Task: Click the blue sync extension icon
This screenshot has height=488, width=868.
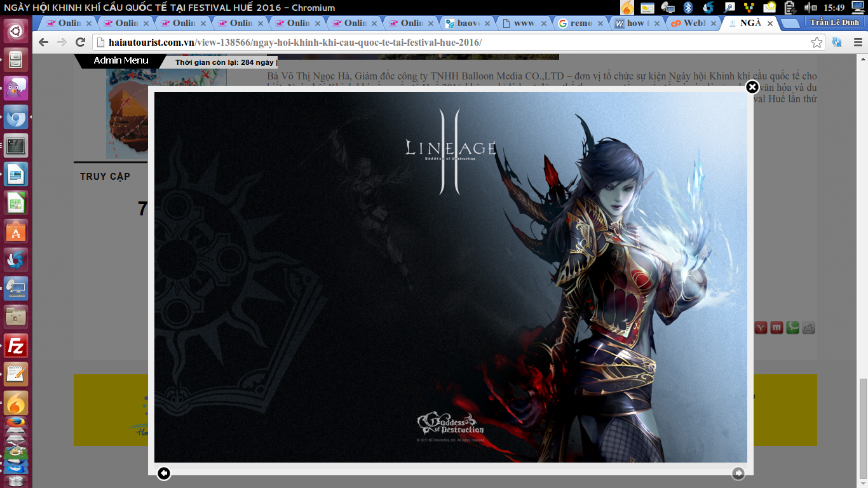Action: 837,43
